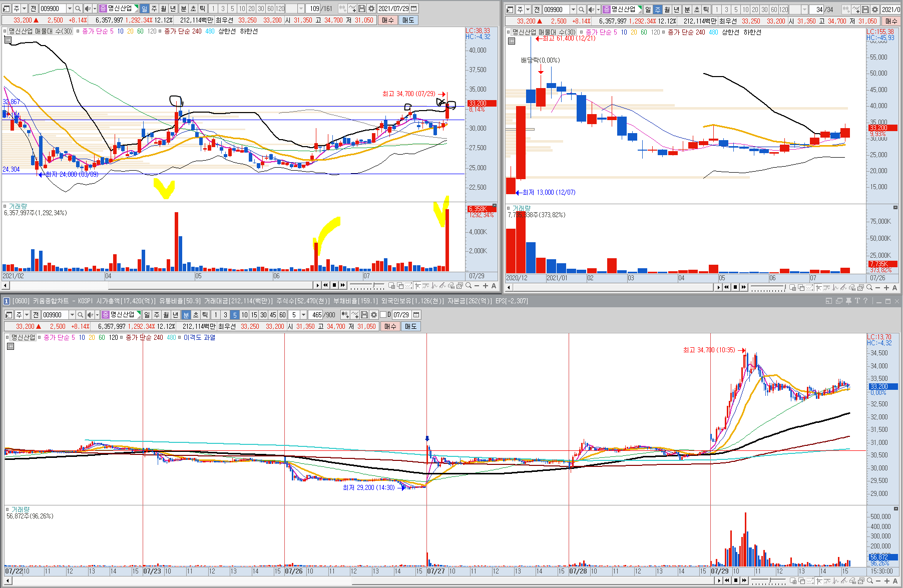Click the 이격도 과열 legend in the bottom chart

(x=199, y=337)
